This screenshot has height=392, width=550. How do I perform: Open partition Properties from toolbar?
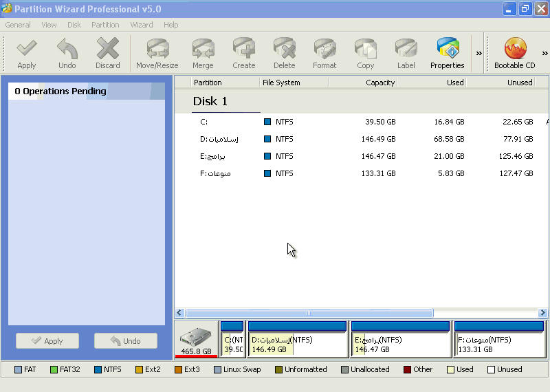pyautogui.click(x=448, y=54)
